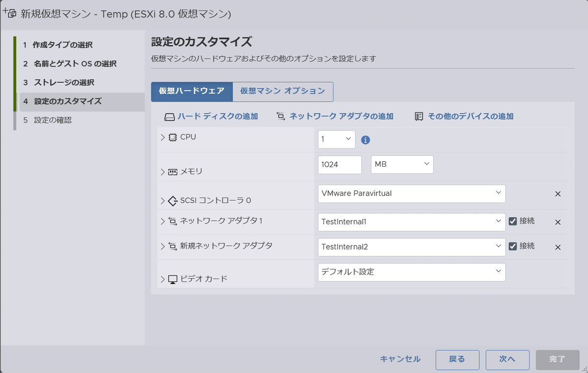Click その他のデバイスの追加 link
The width and height of the screenshot is (588, 373).
pyautogui.click(x=470, y=117)
